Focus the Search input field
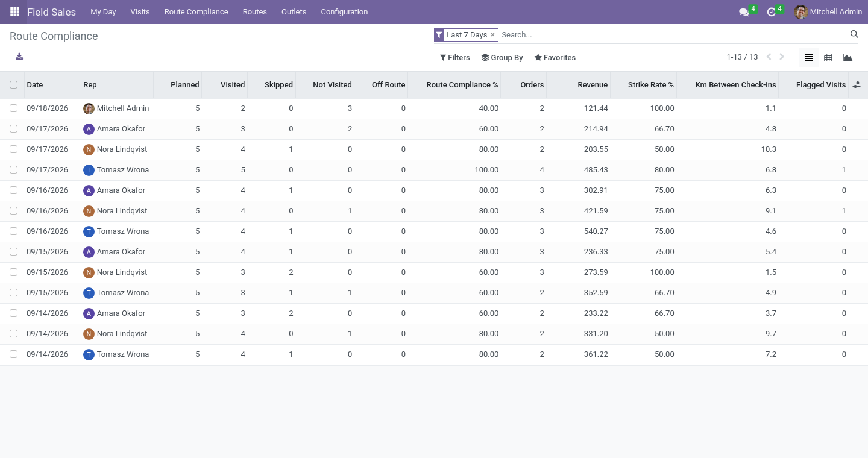This screenshot has height=458, width=868. [x=673, y=35]
